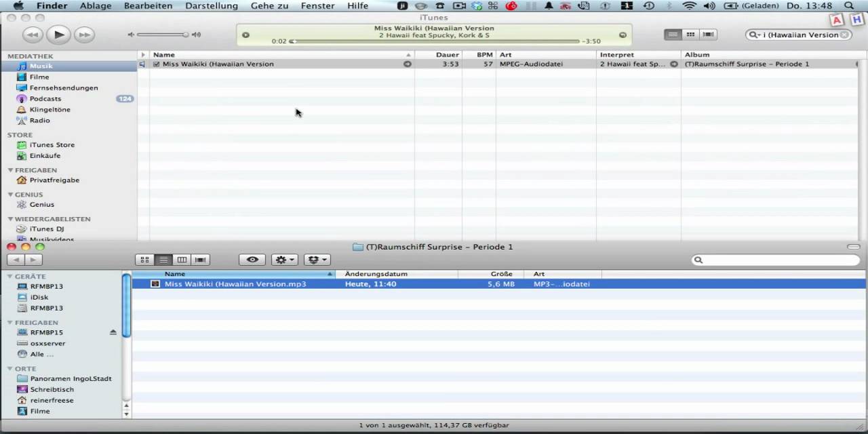Switch Finder to icon view
This screenshot has width=868, height=434.
tap(144, 260)
